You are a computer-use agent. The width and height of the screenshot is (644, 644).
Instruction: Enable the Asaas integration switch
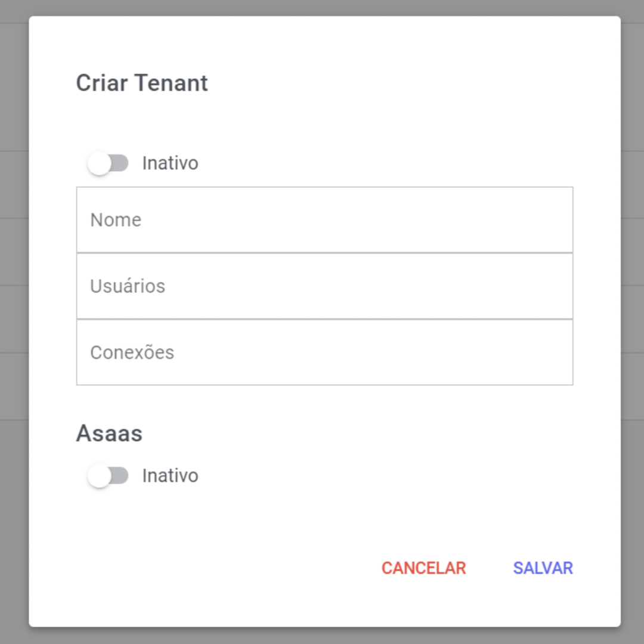click(107, 476)
